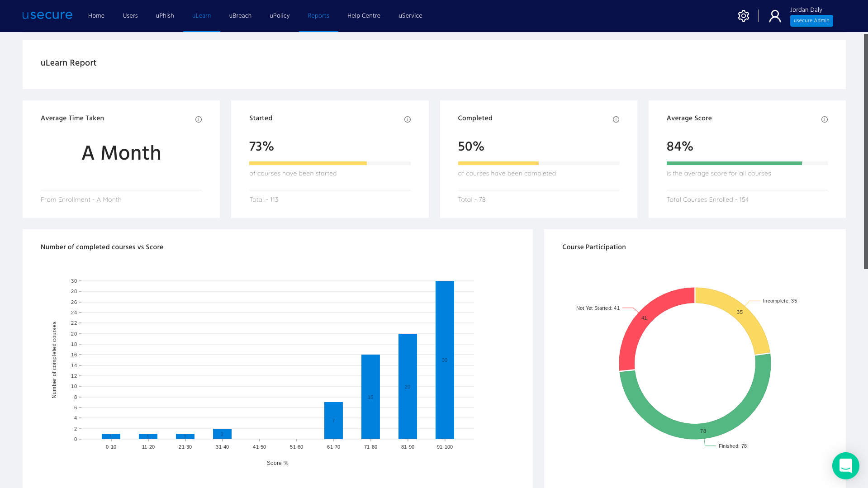Viewport: 868px width, 488px height.
Task: Click the 91-100 score bar in the chart
Action: 444,360
